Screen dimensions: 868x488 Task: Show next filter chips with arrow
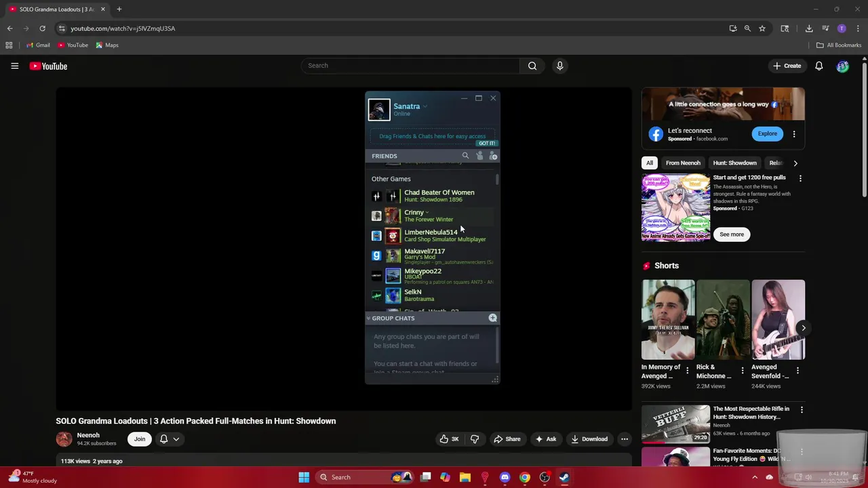click(795, 163)
